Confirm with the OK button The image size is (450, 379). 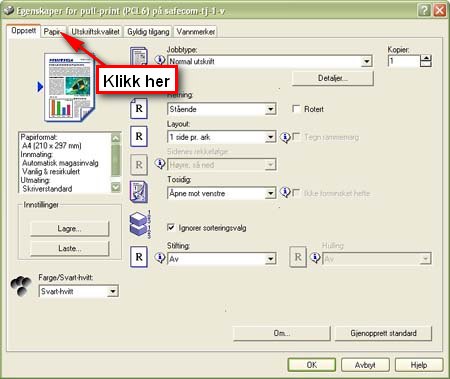(x=312, y=365)
